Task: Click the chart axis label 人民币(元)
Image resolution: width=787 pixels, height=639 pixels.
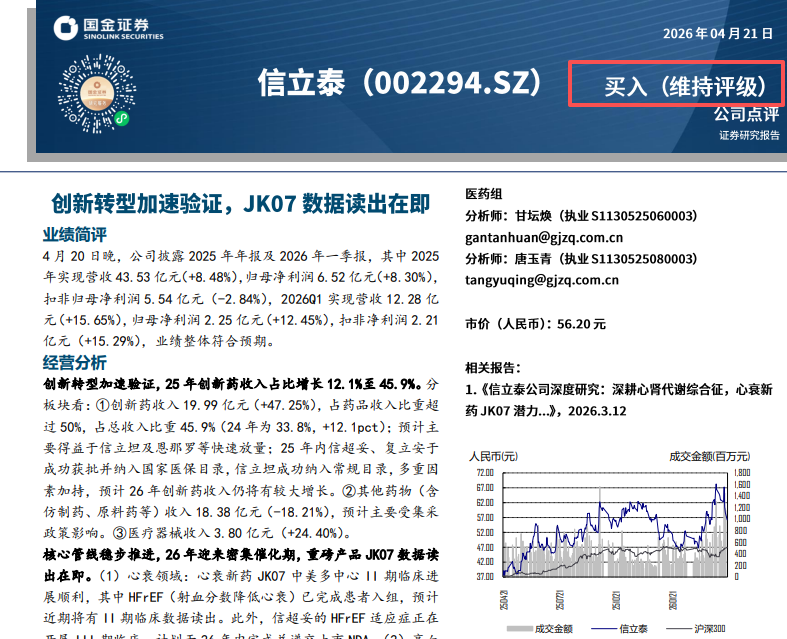Action: pos(493,456)
